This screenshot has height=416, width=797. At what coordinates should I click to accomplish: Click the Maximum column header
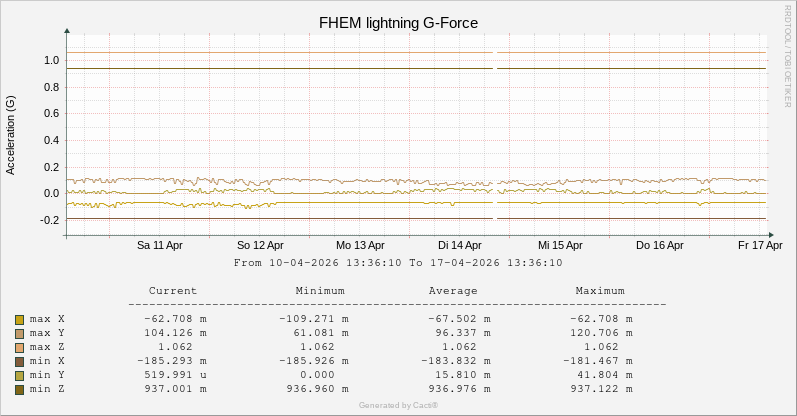(x=600, y=291)
